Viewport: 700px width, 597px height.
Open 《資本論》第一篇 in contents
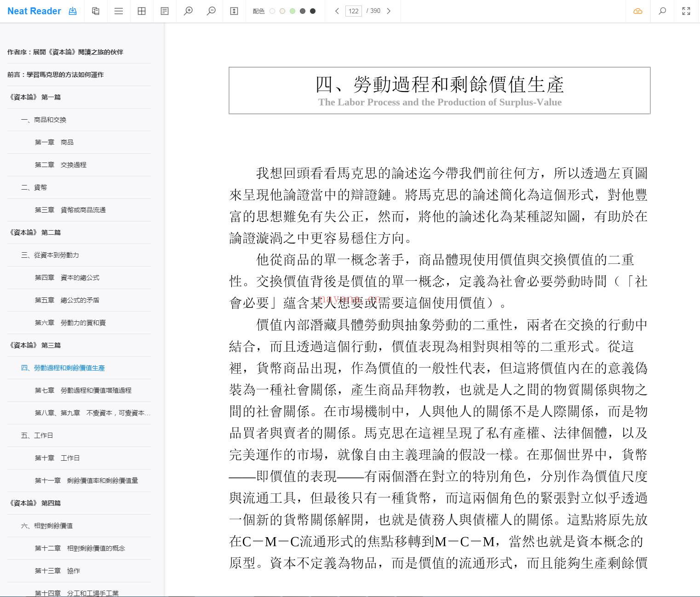point(34,97)
